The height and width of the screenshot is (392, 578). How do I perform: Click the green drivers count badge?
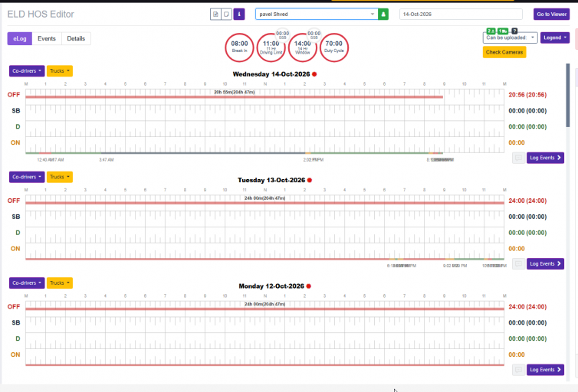pos(491,31)
